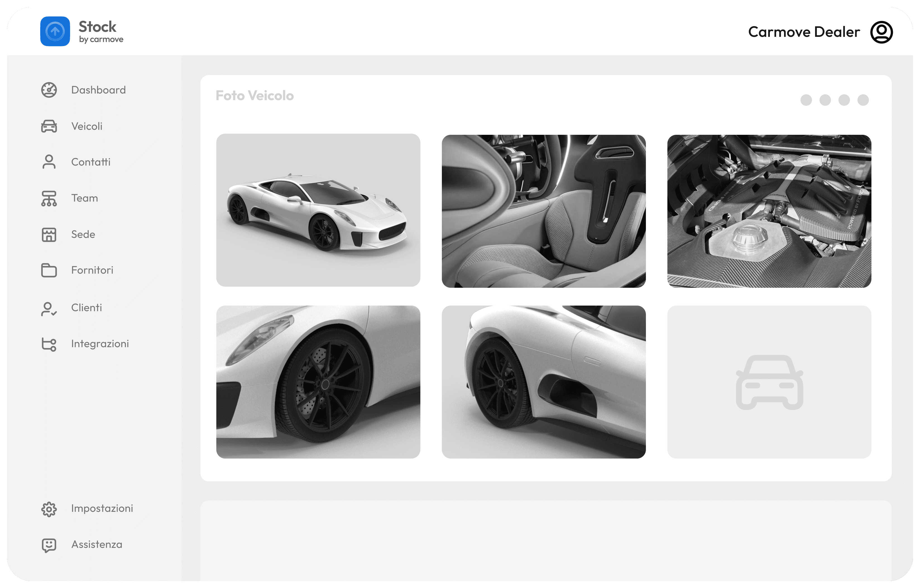Viewport: 920px width, 588px height.
Task: Open Veicoli via the car icon
Action: (x=49, y=126)
